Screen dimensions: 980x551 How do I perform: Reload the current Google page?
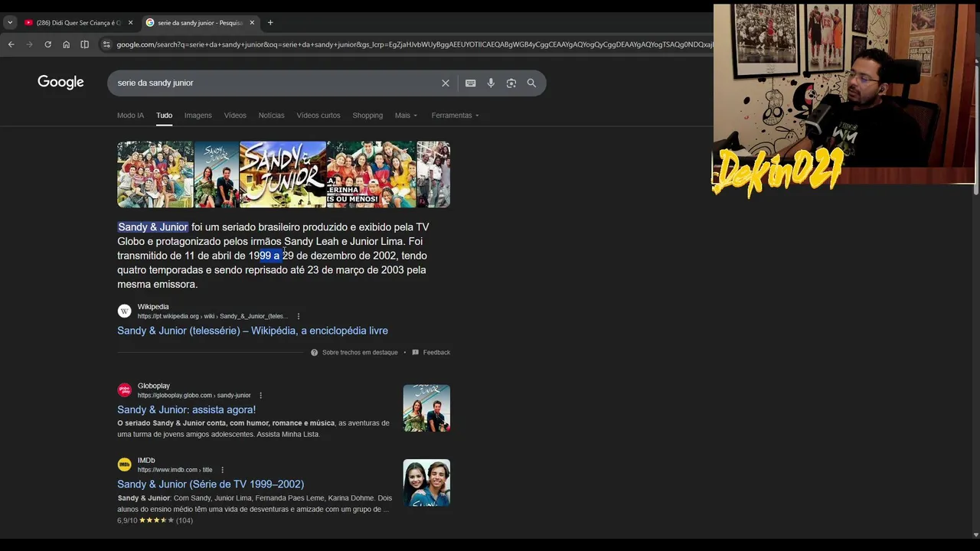(x=47, y=44)
